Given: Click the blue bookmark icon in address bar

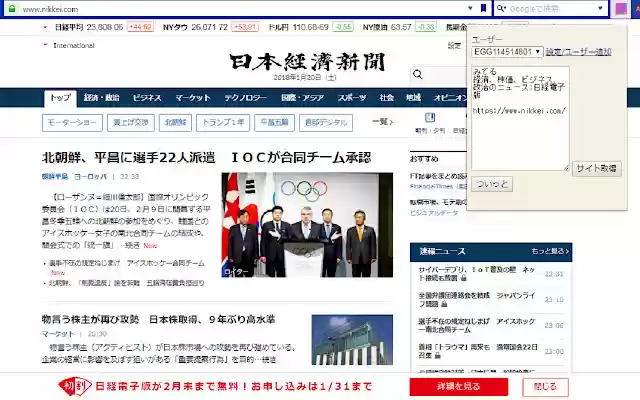Looking at the screenshot, I should (x=483, y=8).
